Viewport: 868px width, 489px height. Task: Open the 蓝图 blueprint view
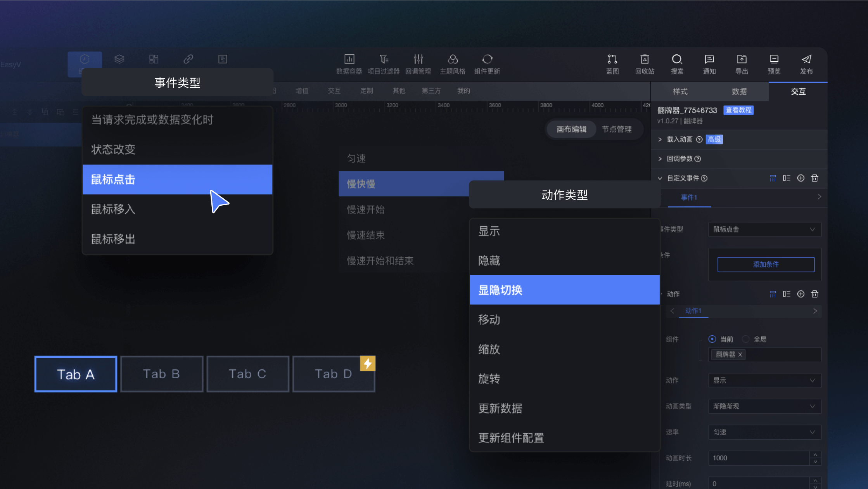(x=612, y=64)
